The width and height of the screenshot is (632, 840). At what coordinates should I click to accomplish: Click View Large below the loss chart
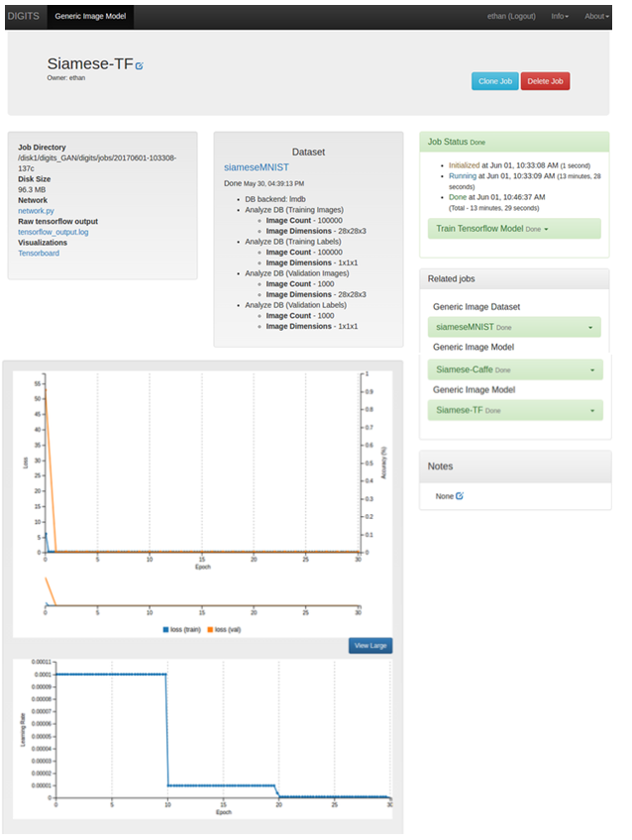click(370, 646)
